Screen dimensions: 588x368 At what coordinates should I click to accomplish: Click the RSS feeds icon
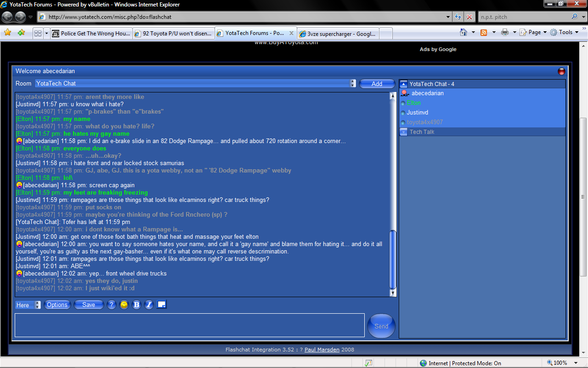pyautogui.click(x=484, y=32)
